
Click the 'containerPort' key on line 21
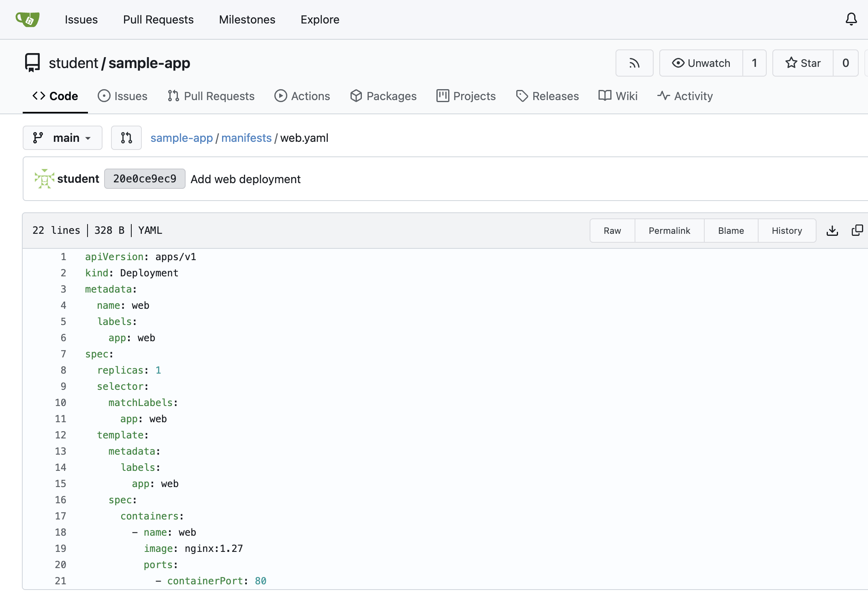205,581
